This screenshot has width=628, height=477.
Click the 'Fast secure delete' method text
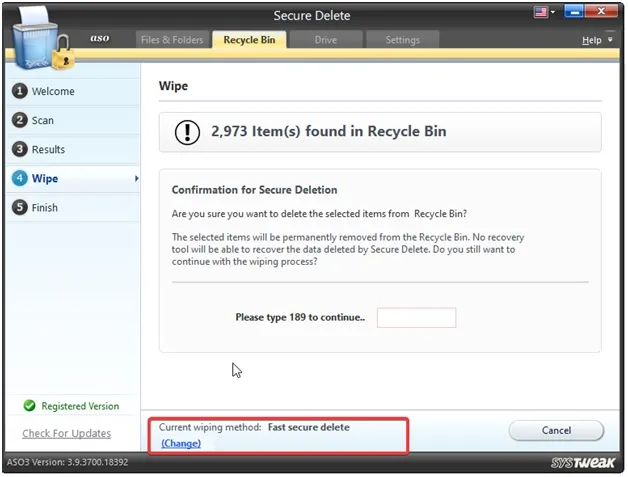(x=308, y=427)
